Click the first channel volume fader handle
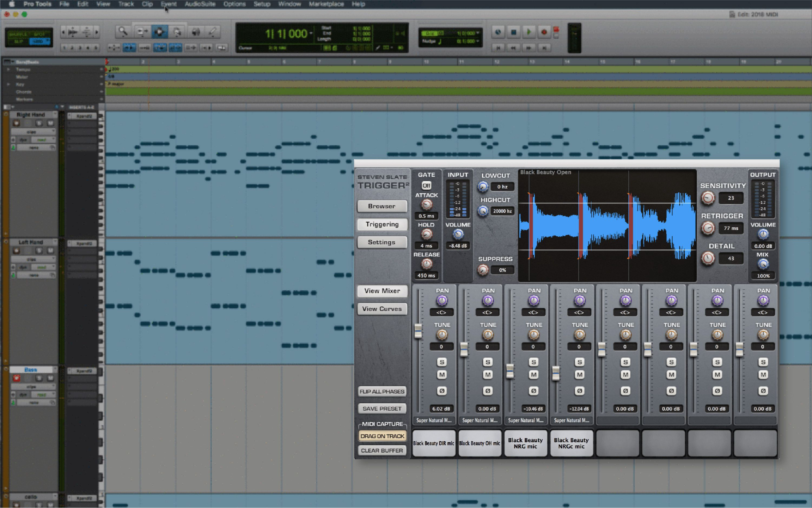Screen dimensions: 812x508 click(x=418, y=331)
